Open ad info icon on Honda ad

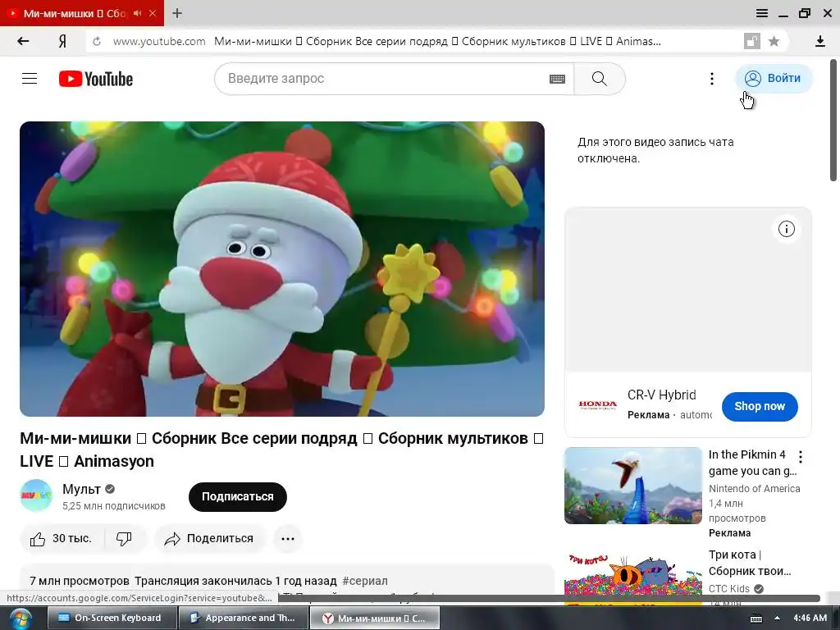coord(786,230)
